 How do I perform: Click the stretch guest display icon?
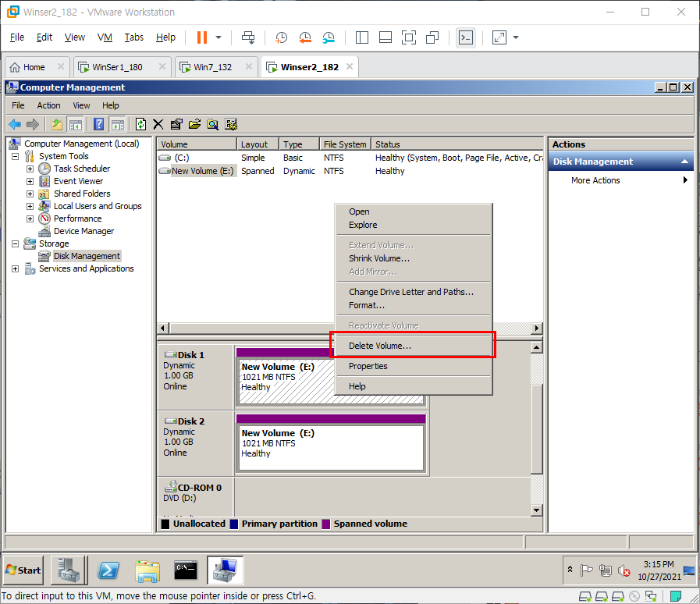point(499,37)
